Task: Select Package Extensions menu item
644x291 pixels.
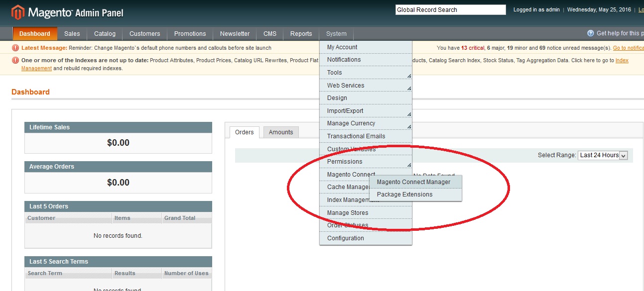Action: point(404,194)
